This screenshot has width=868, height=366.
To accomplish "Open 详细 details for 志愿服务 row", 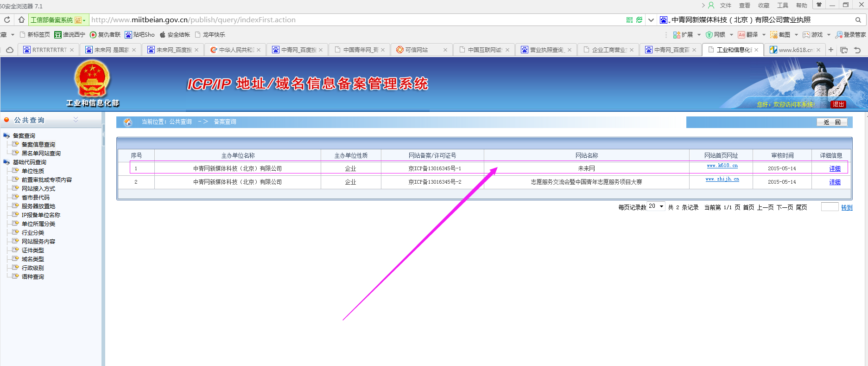I will (x=834, y=182).
